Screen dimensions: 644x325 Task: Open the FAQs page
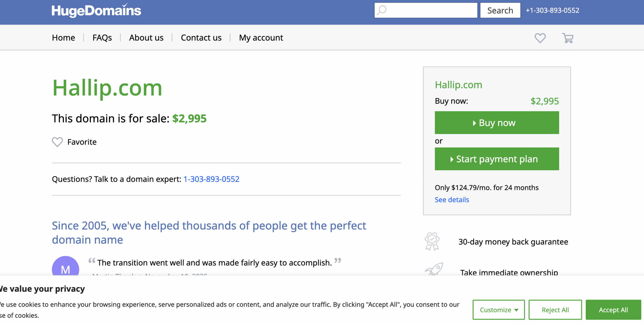102,38
